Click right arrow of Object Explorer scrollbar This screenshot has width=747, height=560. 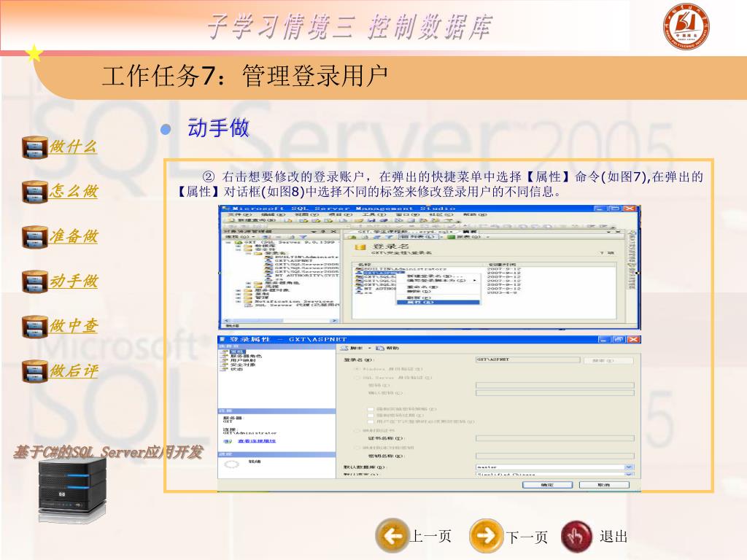pyautogui.click(x=334, y=321)
